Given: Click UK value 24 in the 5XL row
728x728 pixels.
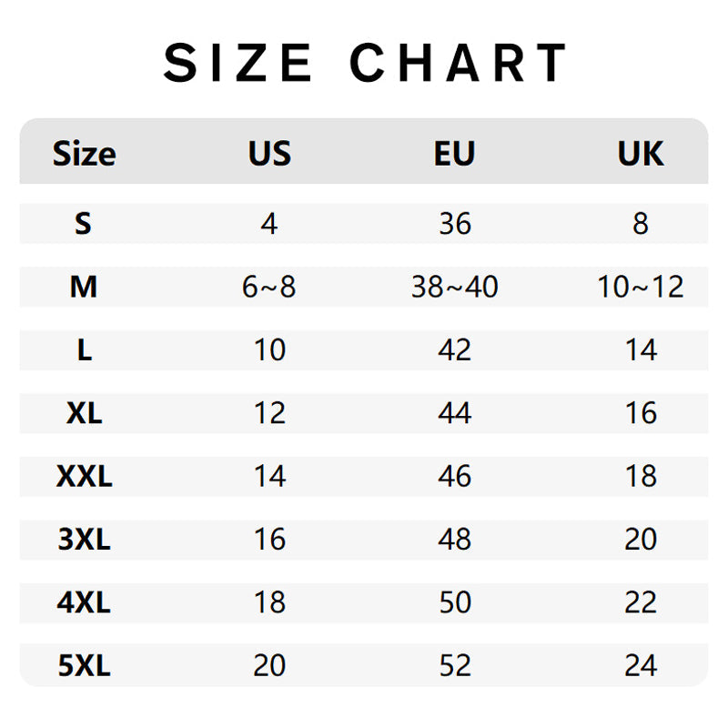Looking at the screenshot, I should click(641, 665).
